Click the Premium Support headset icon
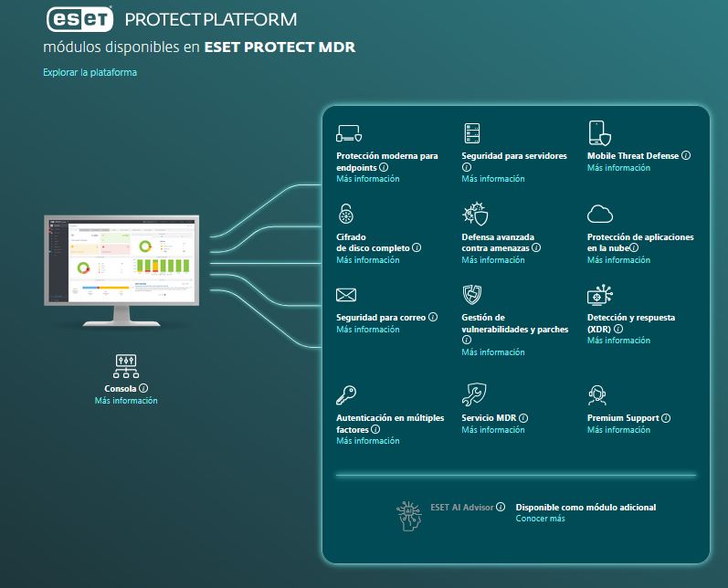 tap(598, 395)
